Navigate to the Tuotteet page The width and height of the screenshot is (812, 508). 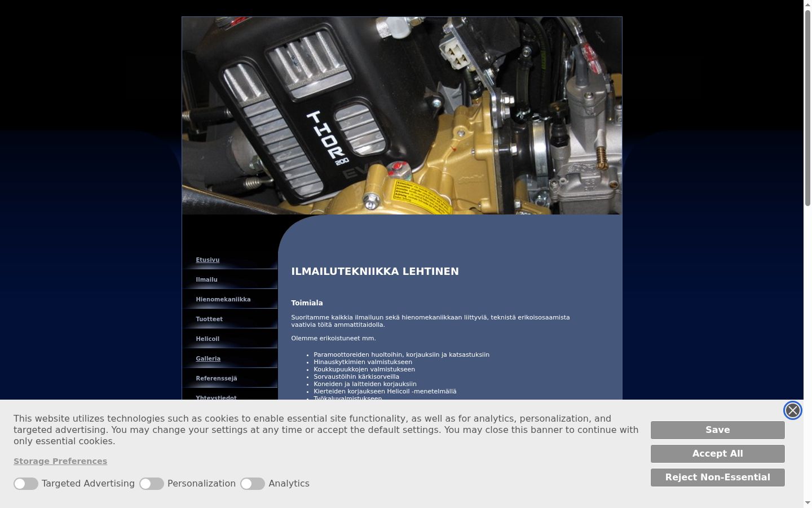click(x=209, y=319)
